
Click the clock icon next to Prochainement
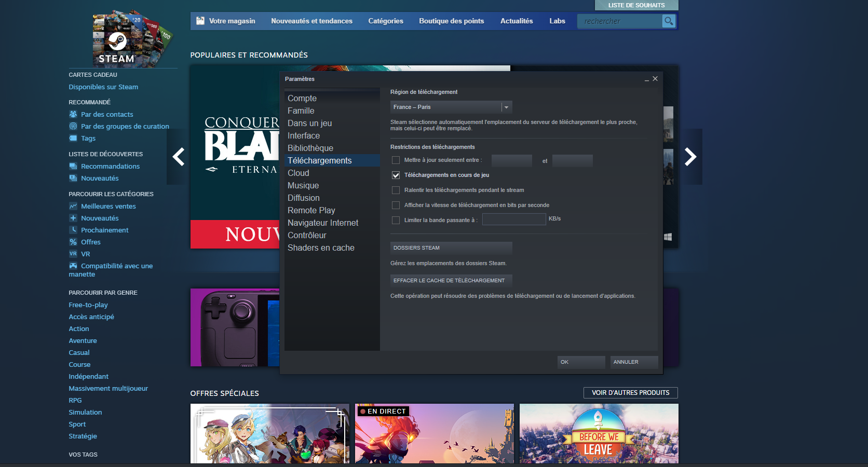[x=73, y=230]
